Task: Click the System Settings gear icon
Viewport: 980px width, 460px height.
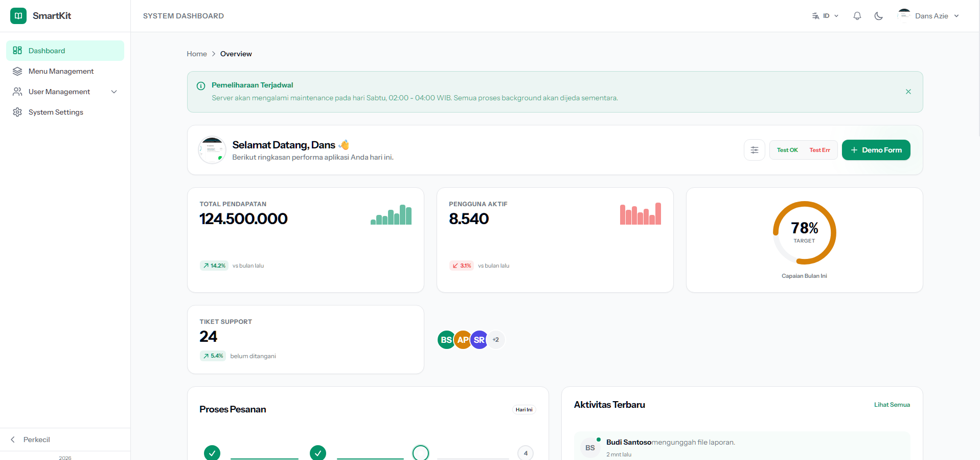Action: (x=17, y=112)
